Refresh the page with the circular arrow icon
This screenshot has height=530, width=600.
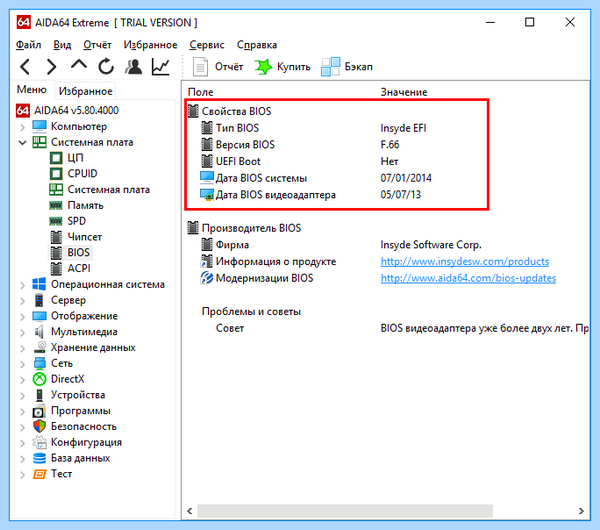(x=106, y=66)
